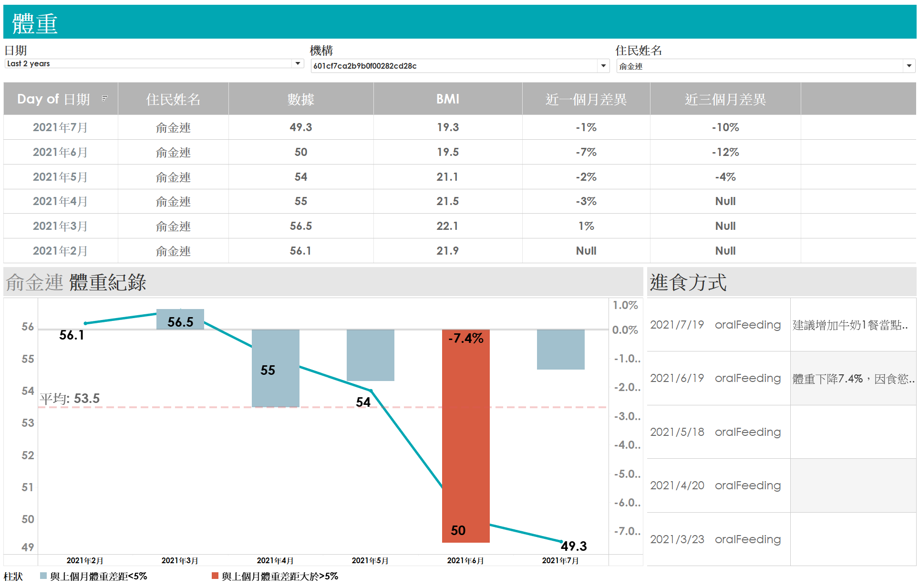Click the 數據 column header
Image resolution: width=919 pixels, height=588 pixels.
tap(301, 99)
